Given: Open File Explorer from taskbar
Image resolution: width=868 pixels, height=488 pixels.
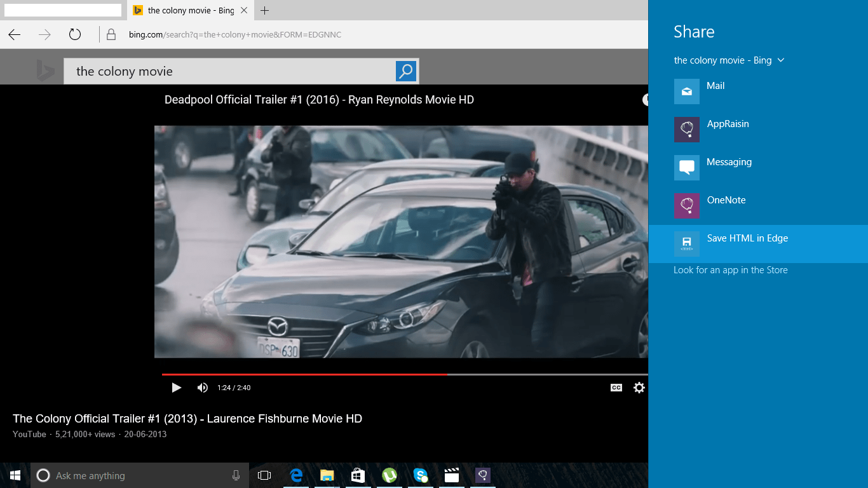Looking at the screenshot, I should point(327,475).
